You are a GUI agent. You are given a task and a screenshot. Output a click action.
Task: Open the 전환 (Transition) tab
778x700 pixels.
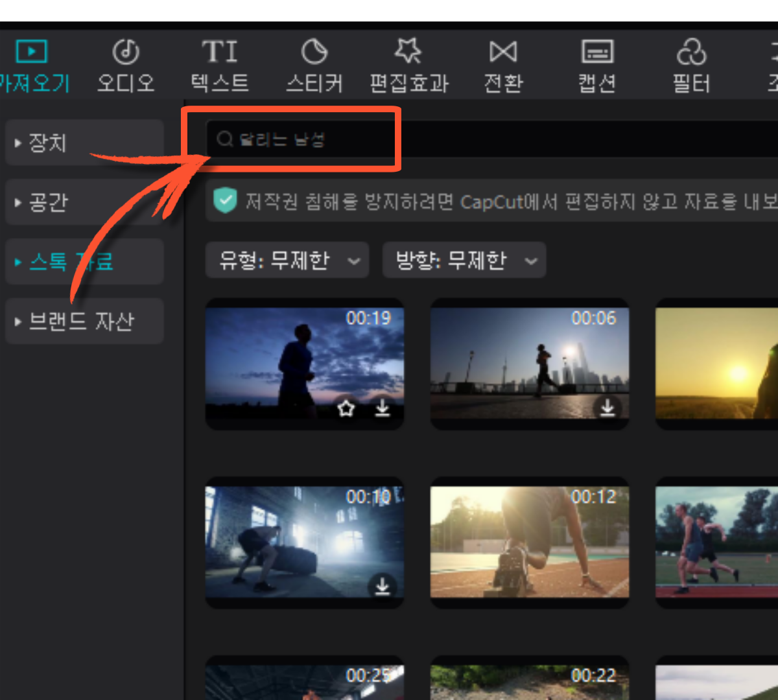tap(503, 66)
